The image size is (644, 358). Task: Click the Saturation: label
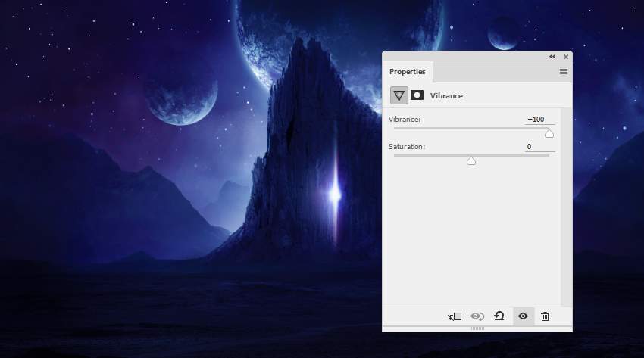point(407,147)
